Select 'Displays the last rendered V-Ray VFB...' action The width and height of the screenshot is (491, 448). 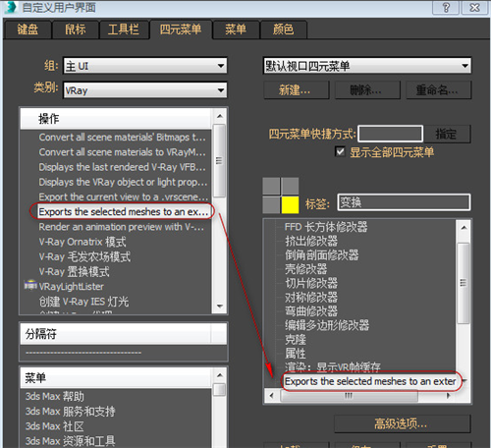point(122,167)
